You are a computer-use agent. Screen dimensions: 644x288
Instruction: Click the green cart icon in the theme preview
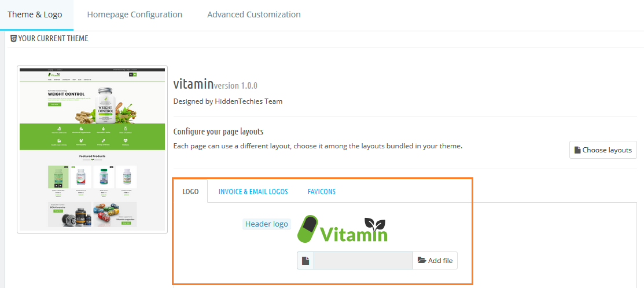[135, 75]
